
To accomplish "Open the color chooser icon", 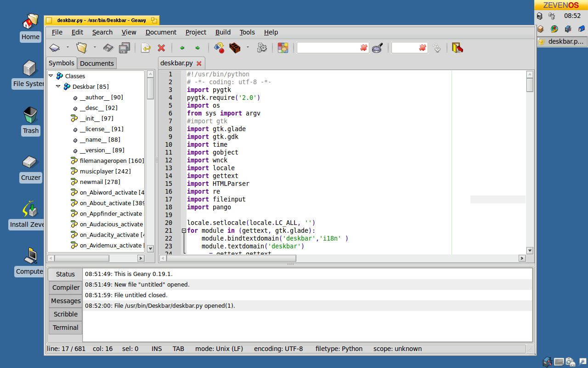I will [x=283, y=48].
